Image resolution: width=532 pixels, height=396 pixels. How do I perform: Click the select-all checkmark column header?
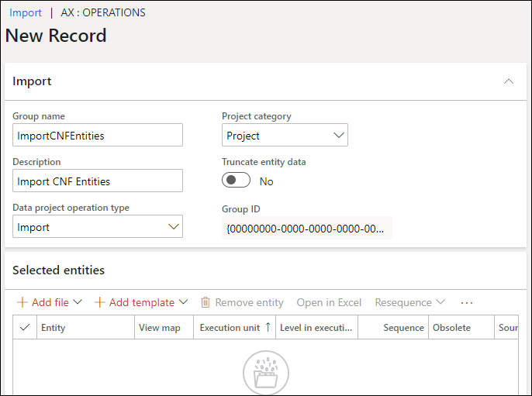[x=24, y=328]
